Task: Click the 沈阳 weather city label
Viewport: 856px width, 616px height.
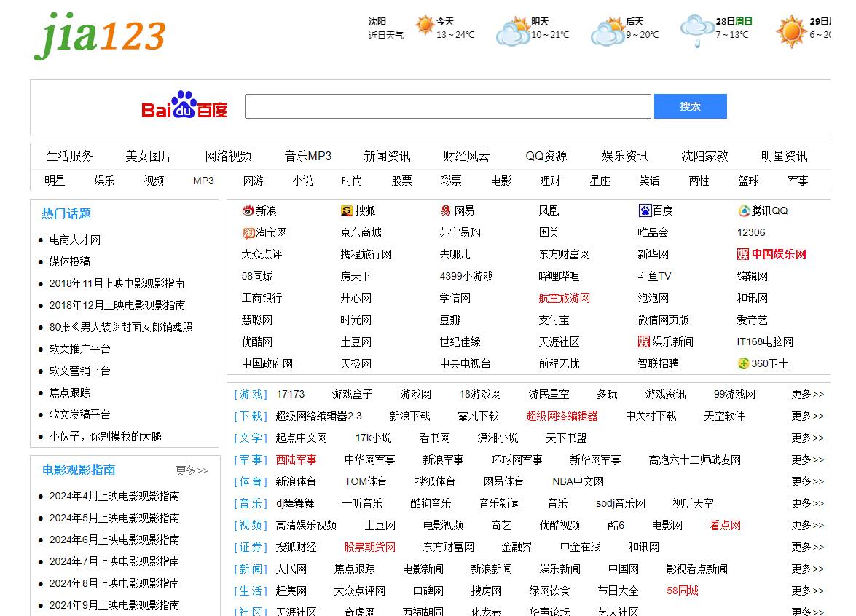Action: [x=377, y=21]
